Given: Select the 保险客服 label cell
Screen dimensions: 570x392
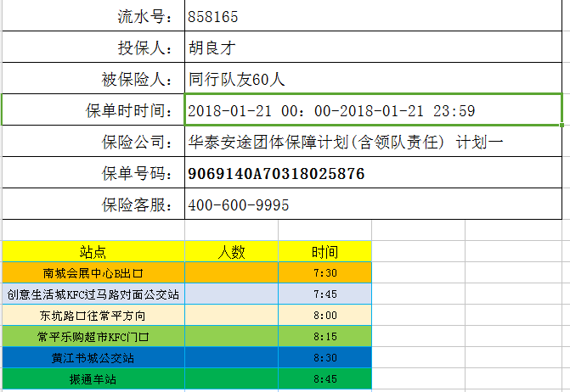Looking at the screenshot, I should (93, 204).
